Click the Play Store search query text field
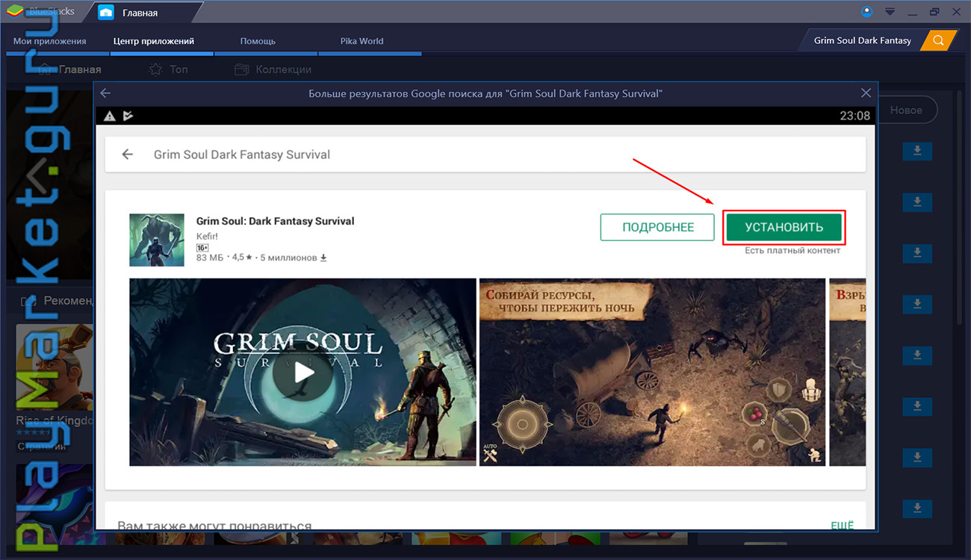 (x=242, y=155)
